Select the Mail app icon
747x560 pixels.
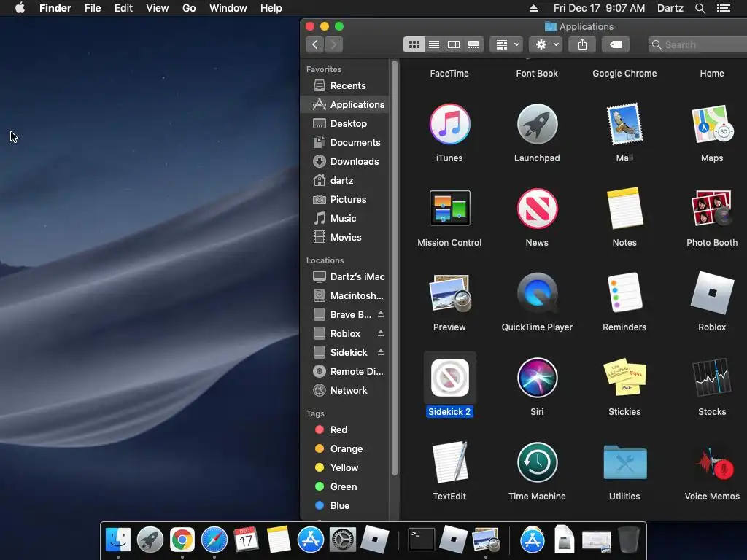click(x=624, y=124)
